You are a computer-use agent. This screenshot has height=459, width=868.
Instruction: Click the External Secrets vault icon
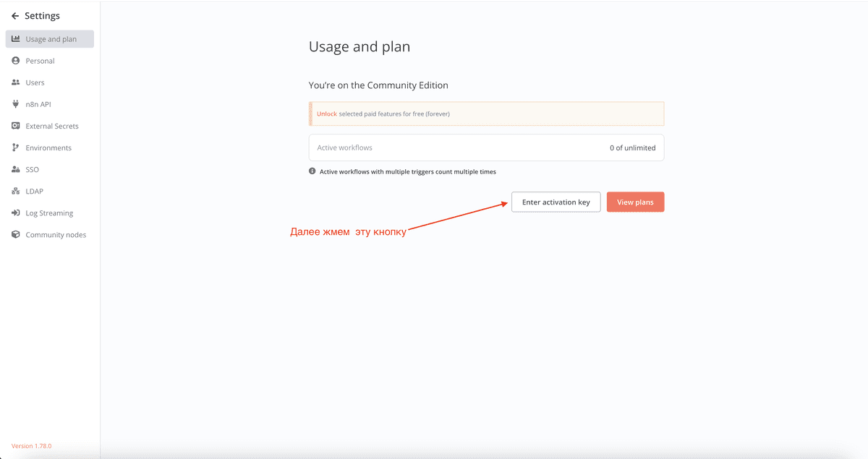coord(16,126)
